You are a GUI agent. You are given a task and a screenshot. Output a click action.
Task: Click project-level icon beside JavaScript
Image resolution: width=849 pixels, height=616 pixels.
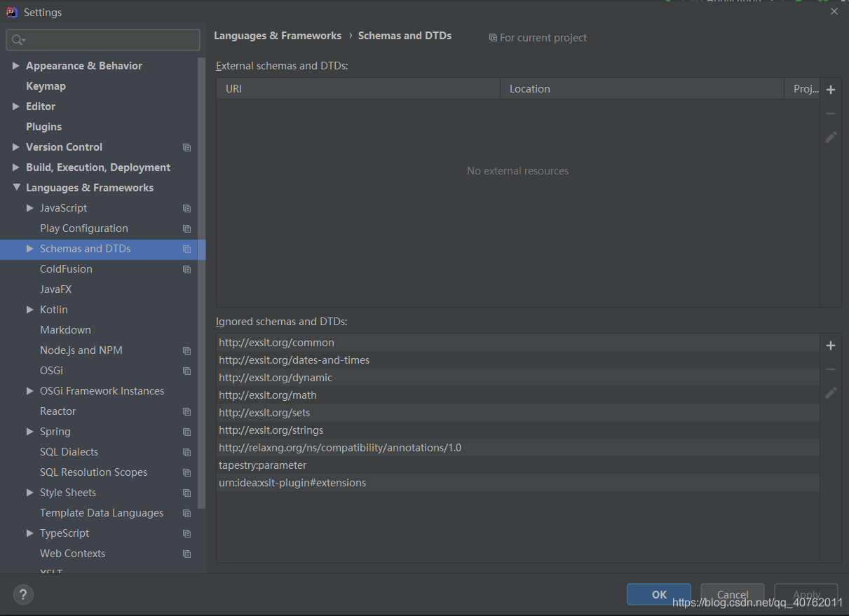pyautogui.click(x=186, y=208)
